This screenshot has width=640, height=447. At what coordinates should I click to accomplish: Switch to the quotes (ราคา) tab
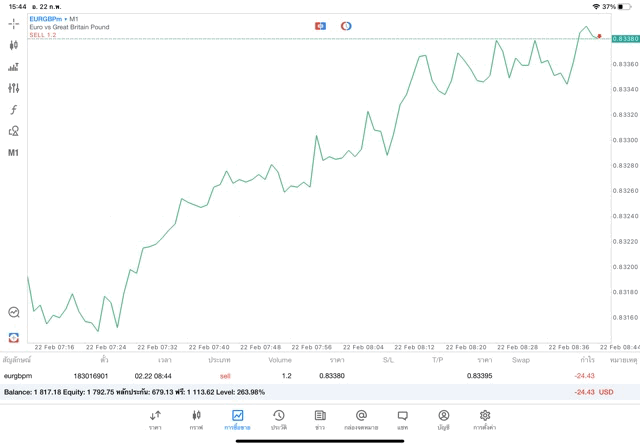155,419
